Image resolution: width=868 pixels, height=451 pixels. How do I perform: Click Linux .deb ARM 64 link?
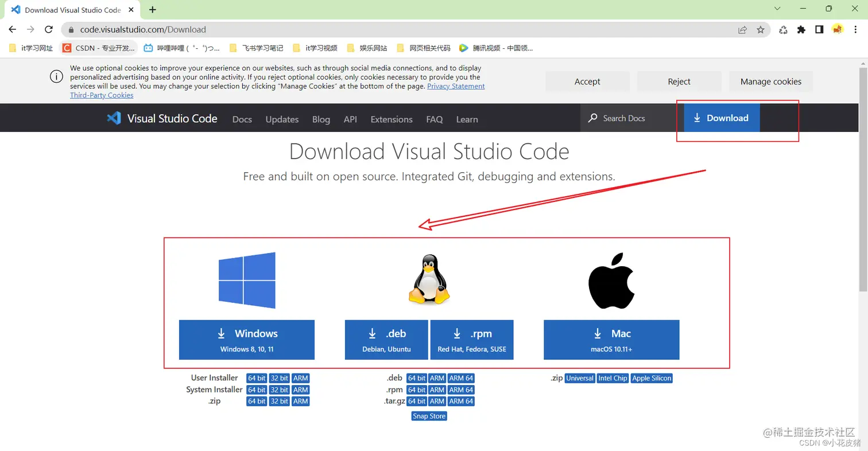click(461, 378)
